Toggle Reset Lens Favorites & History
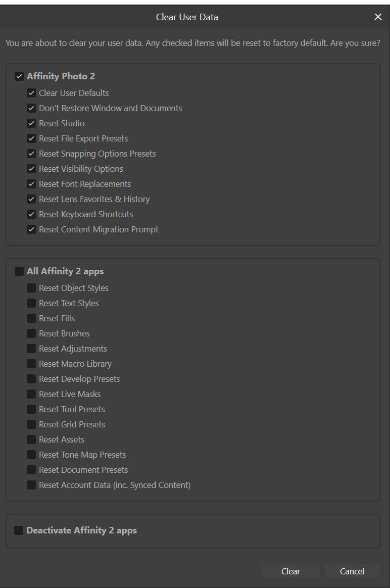 (31, 200)
